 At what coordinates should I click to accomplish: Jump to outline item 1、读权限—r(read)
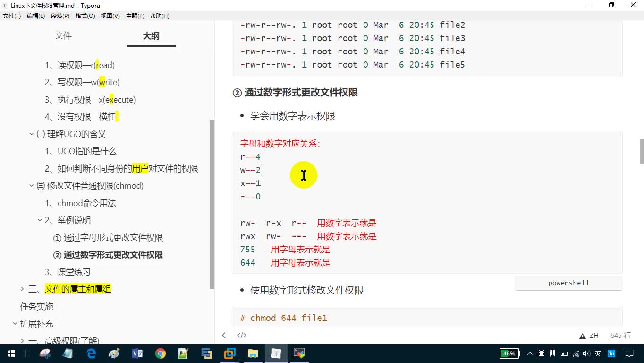pyautogui.click(x=80, y=65)
